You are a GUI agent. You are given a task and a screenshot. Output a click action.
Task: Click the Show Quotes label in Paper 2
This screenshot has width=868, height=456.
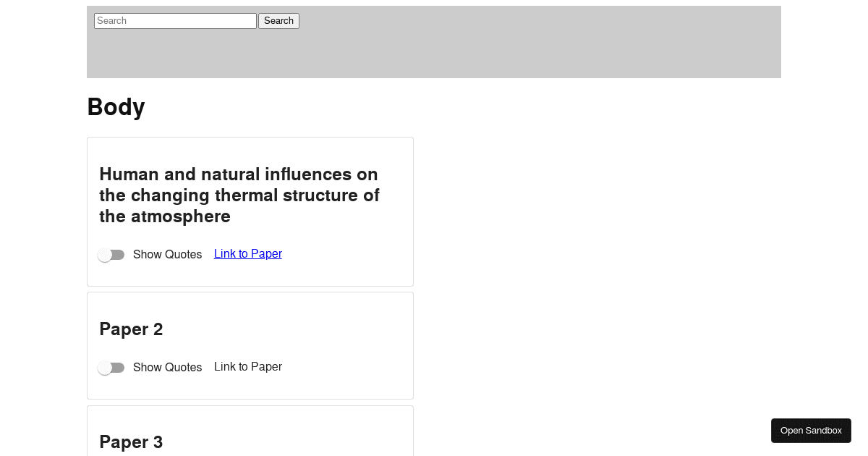click(x=167, y=368)
